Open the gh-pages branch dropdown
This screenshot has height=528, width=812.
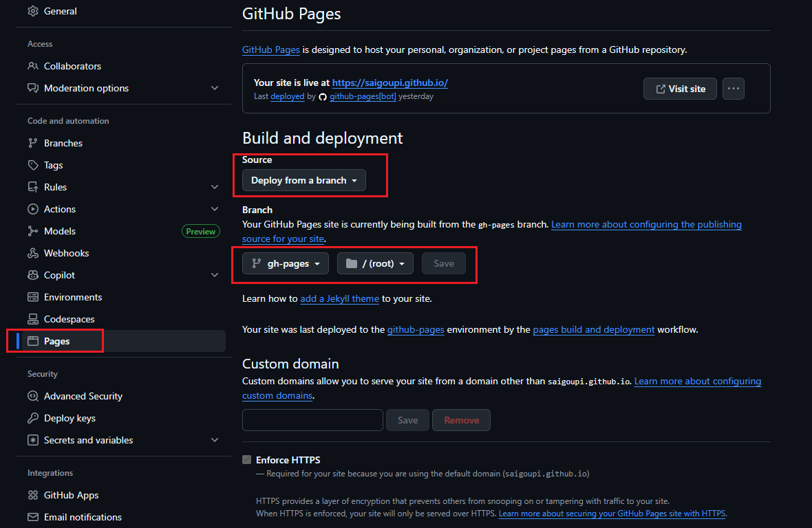285,263
